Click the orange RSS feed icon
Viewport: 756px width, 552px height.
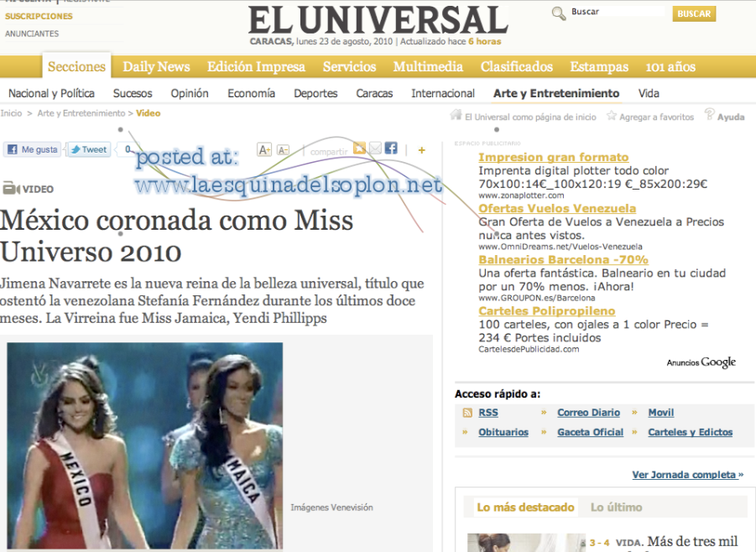(467, 413)
